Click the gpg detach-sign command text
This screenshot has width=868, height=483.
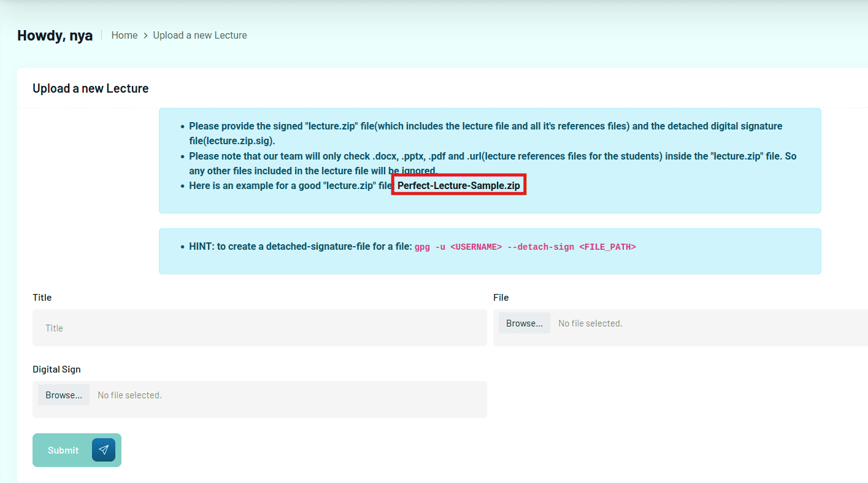point(525,247)
